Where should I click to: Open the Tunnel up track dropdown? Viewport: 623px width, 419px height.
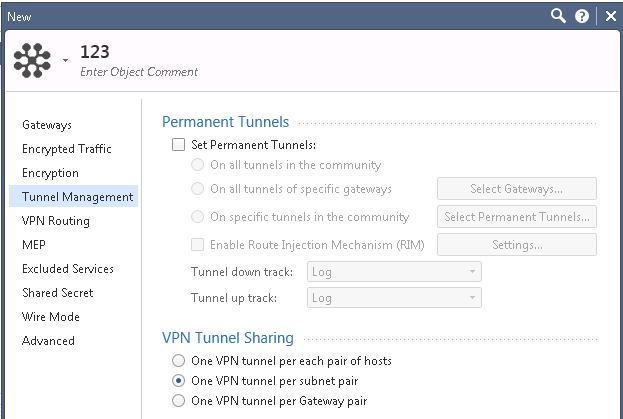pos(396,297)
